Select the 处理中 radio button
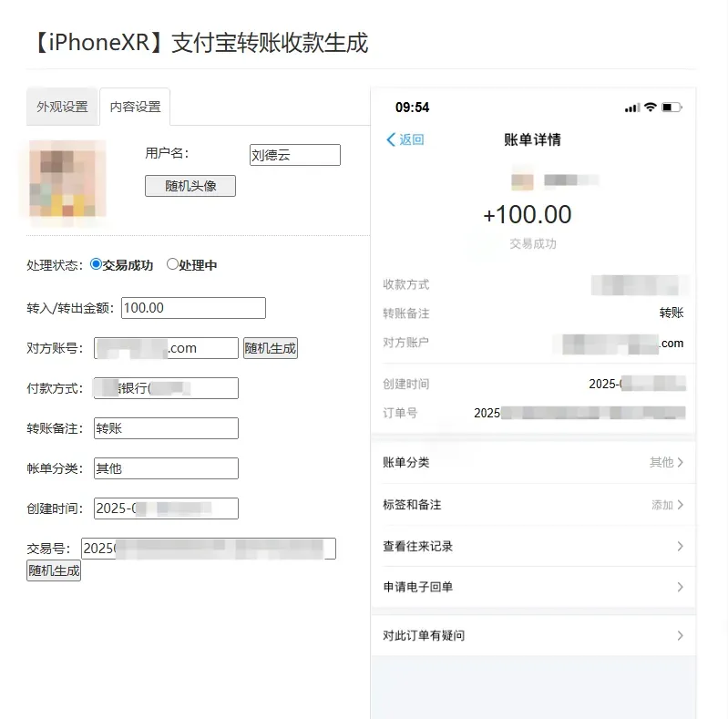 [x=172, y=264]
